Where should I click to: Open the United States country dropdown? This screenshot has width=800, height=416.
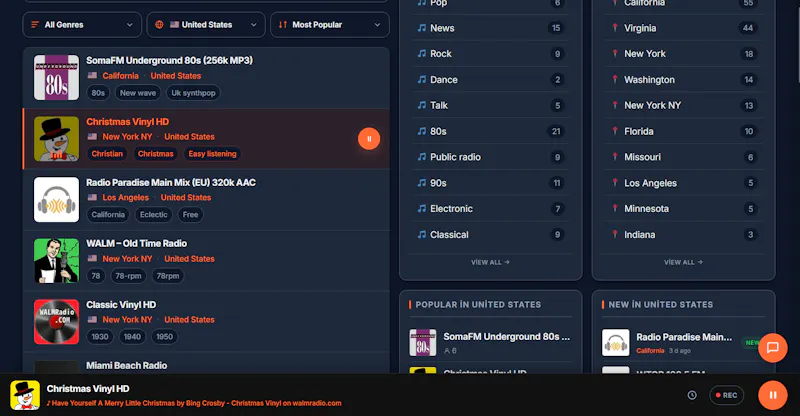(x=206, y=25)
